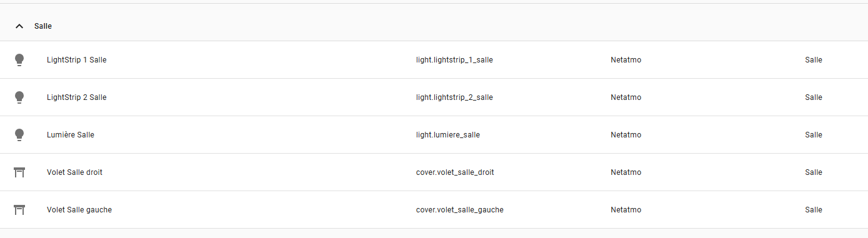Viewport: 868px width, 238px height.
Task: Click the LightStrip 1 Salle bulb icon
Action: 19,60
